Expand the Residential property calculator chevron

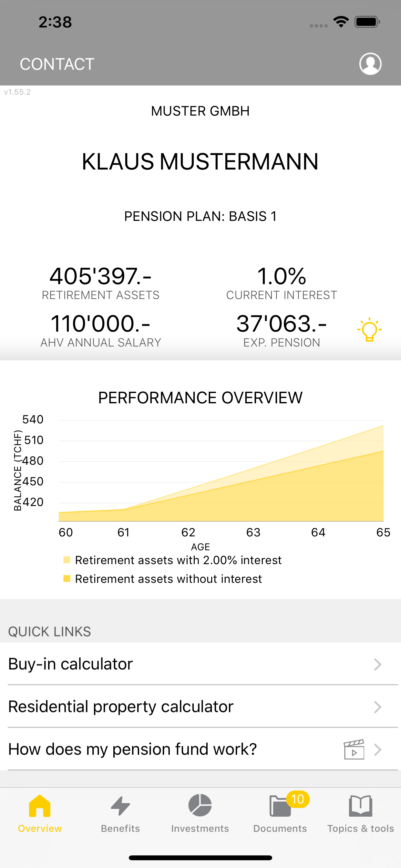click(x=377, y=707)
